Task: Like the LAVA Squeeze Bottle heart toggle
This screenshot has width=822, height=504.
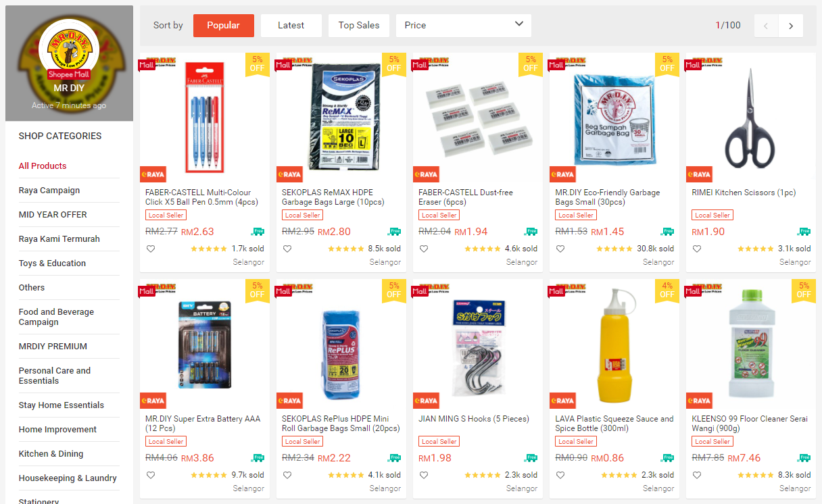Action: [560, 475]
